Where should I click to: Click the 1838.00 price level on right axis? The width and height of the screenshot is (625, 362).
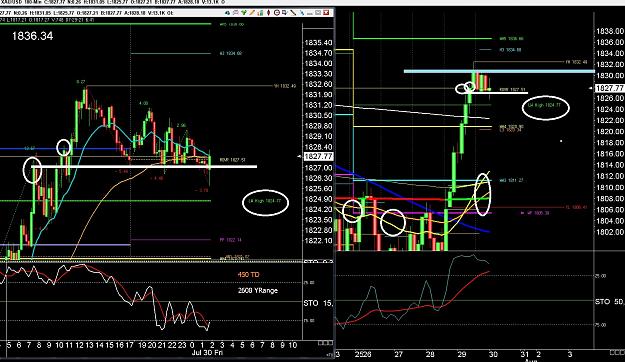[610, 31]
